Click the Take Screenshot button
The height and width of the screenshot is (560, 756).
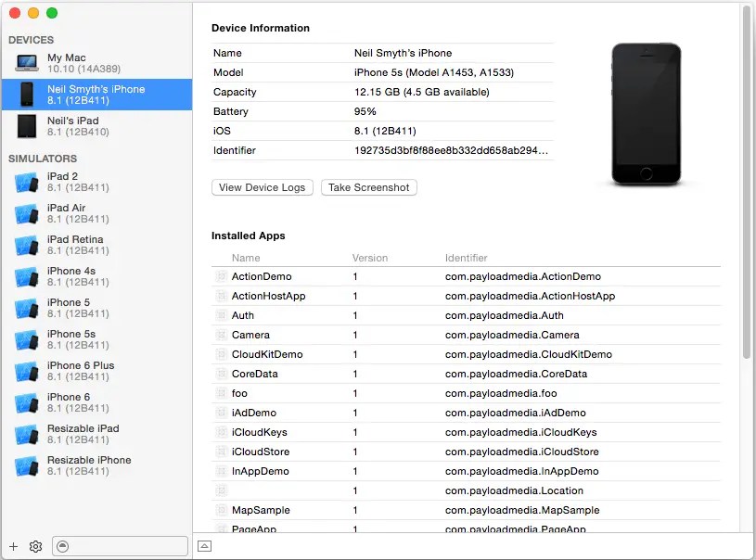369,187
